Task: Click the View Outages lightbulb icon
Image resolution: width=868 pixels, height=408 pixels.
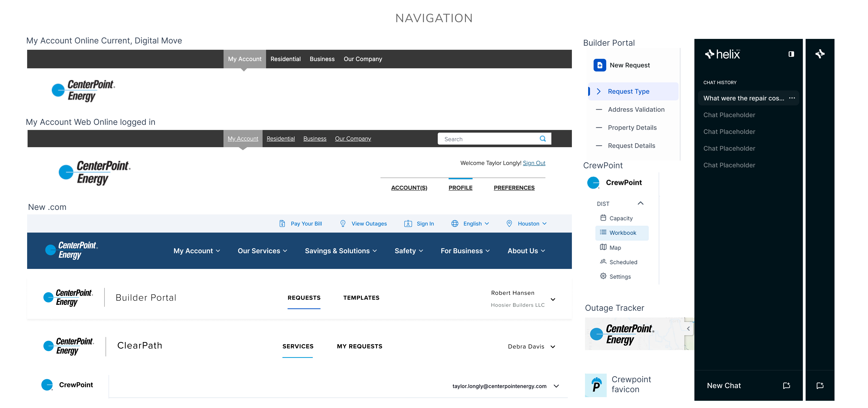Action: coord(343,223)
